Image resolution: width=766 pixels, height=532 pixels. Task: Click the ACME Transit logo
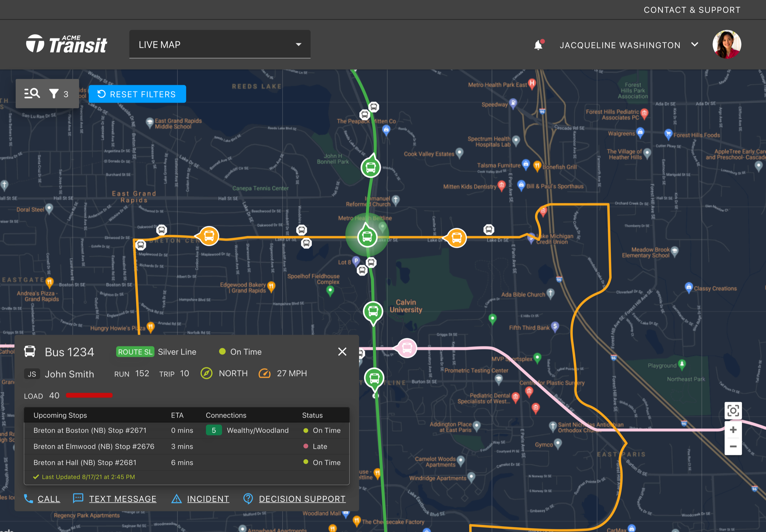67,44
